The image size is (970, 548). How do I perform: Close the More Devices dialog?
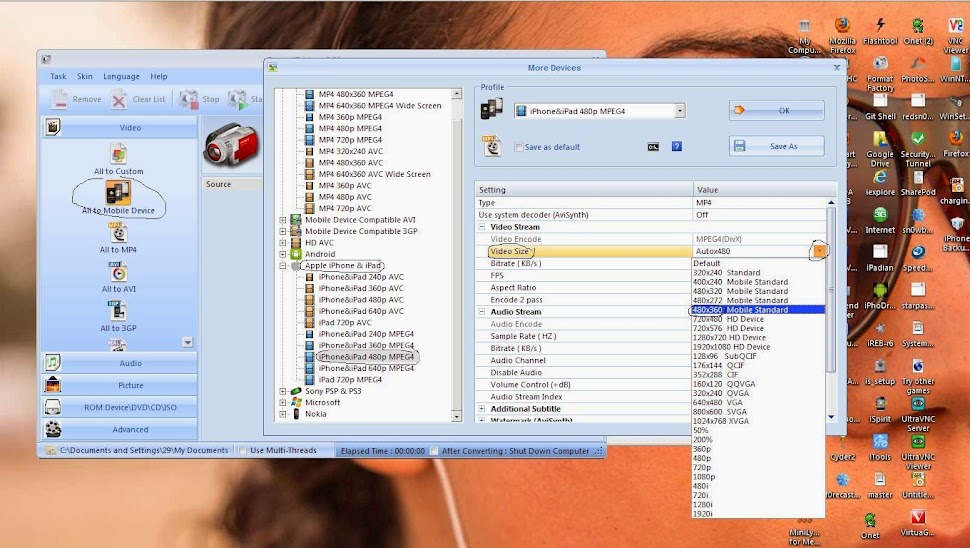(837, 67)
